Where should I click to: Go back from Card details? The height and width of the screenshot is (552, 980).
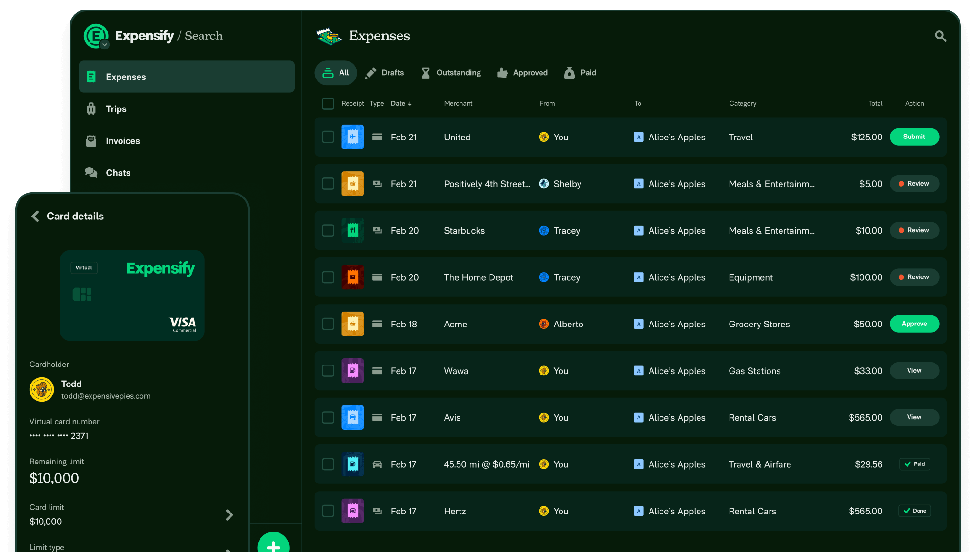(35, 217)
